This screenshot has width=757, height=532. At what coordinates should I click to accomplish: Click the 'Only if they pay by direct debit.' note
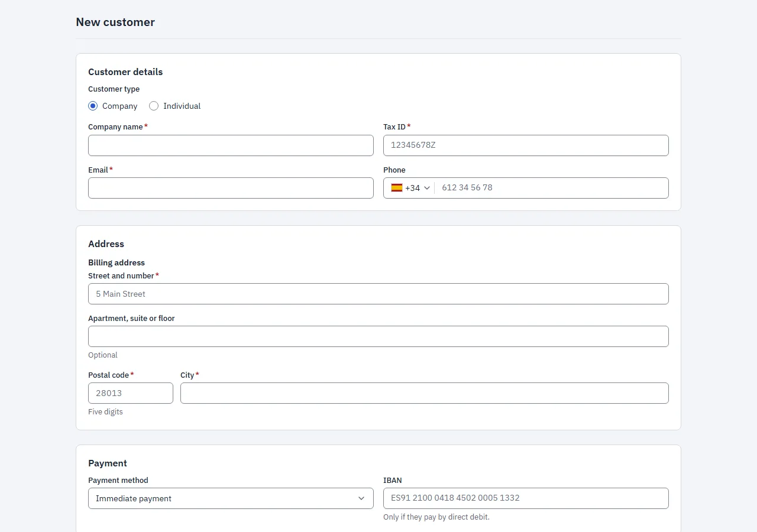(x=436, y=517)
